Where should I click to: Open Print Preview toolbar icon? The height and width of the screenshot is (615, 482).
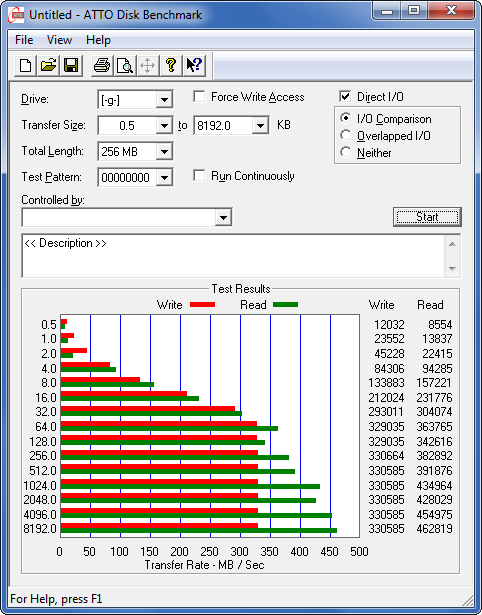(125, 66)
